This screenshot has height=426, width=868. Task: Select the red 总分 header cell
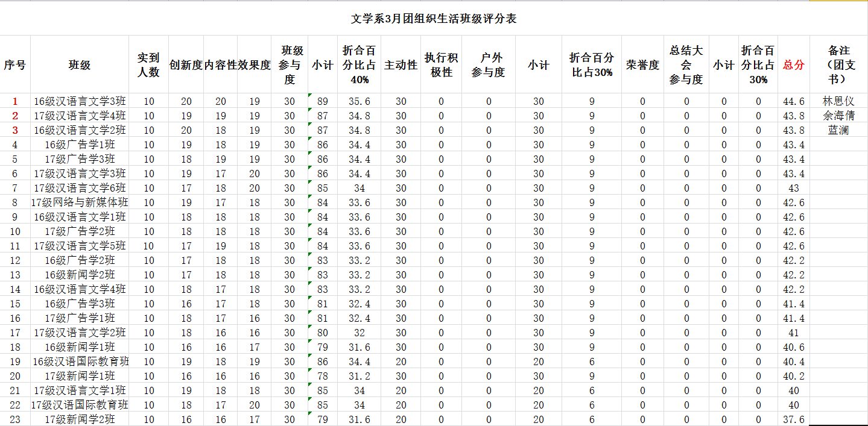(793, 65)
